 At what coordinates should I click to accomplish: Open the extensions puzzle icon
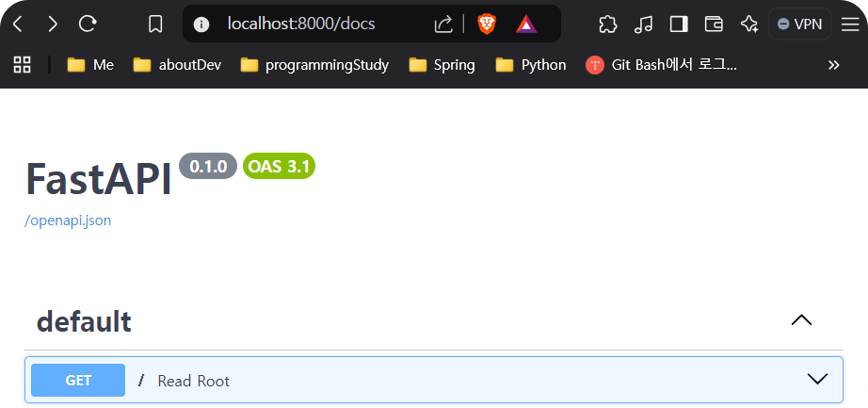coord(608,24)
